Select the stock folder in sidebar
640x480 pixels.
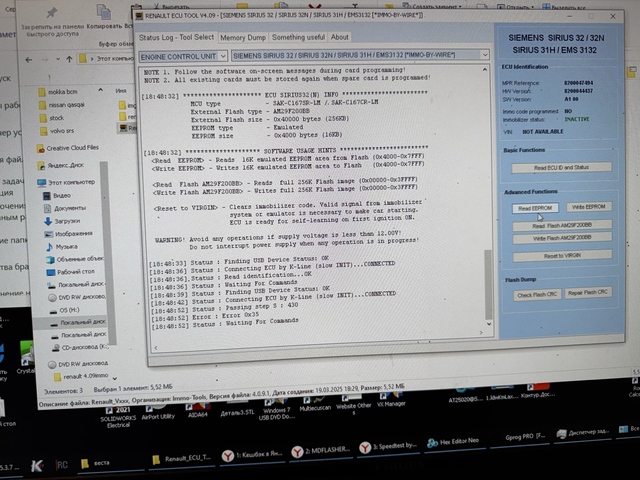(x=51, y=118)
